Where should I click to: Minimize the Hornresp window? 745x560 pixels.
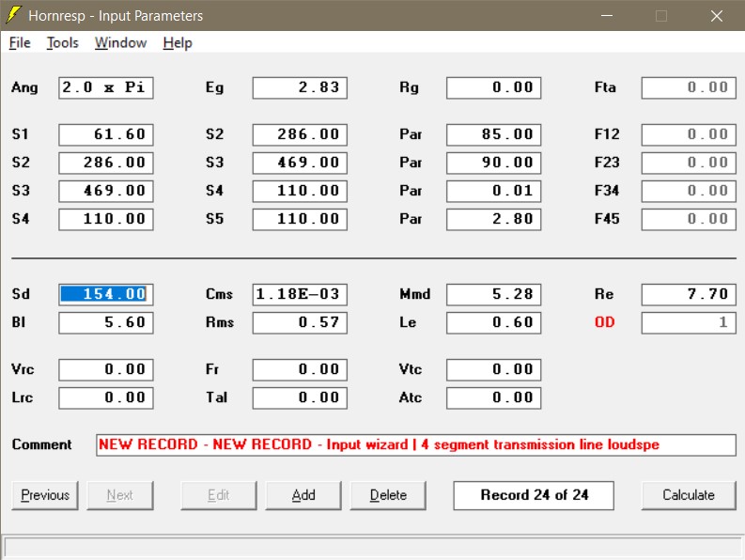point(607,16)
